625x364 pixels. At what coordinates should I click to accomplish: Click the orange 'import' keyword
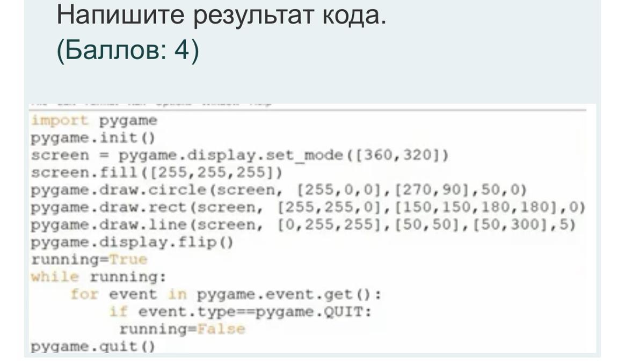[x=60, y=120]
